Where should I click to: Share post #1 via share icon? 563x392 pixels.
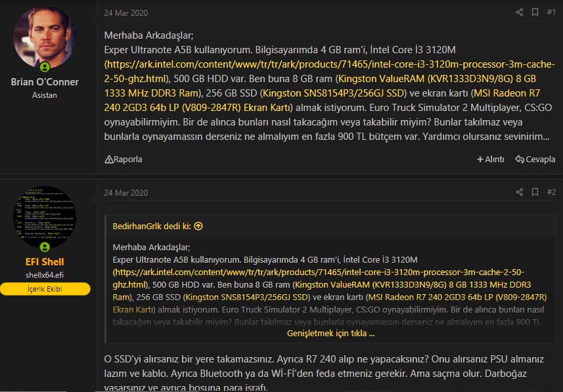coord(519,12)
